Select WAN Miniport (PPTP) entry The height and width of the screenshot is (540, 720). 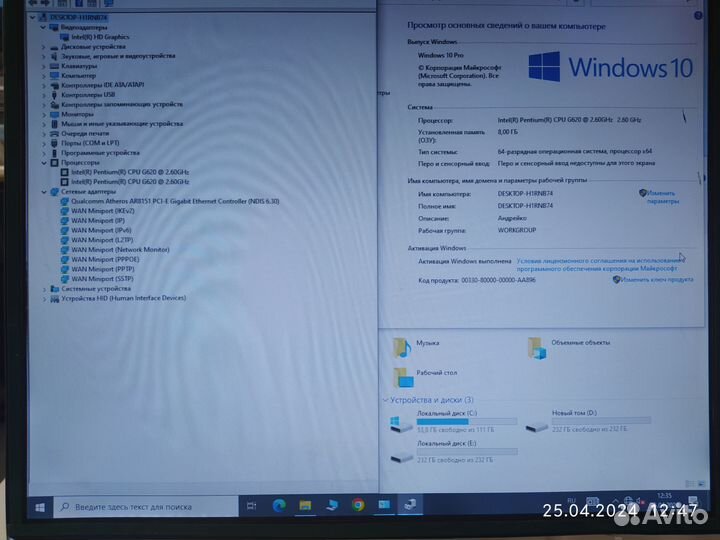(x=102, y=270)
